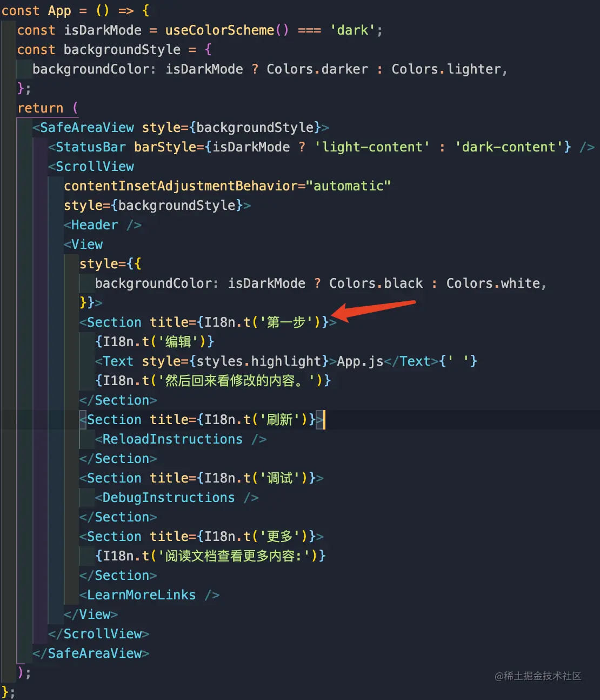Click the 'light-content' string
The image size is (600, 700).
(x=372, y=147)
